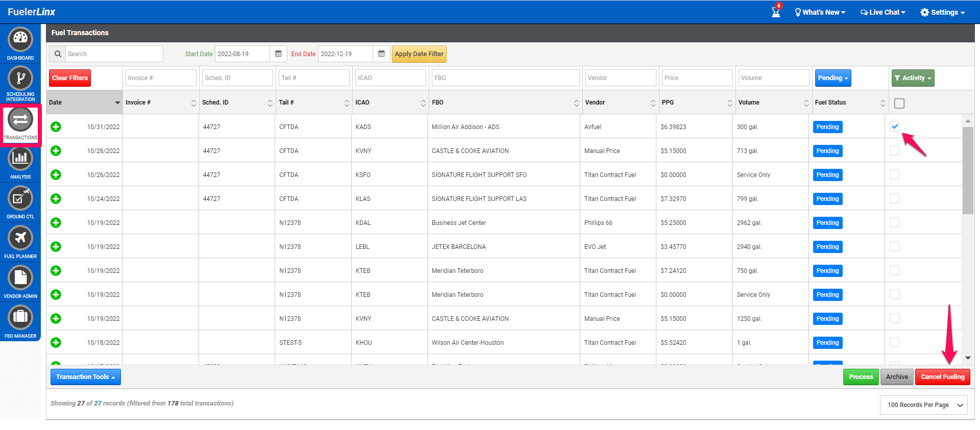Sort by the Date column header
This screenshot has height=430, width=980.
point(84,103)
